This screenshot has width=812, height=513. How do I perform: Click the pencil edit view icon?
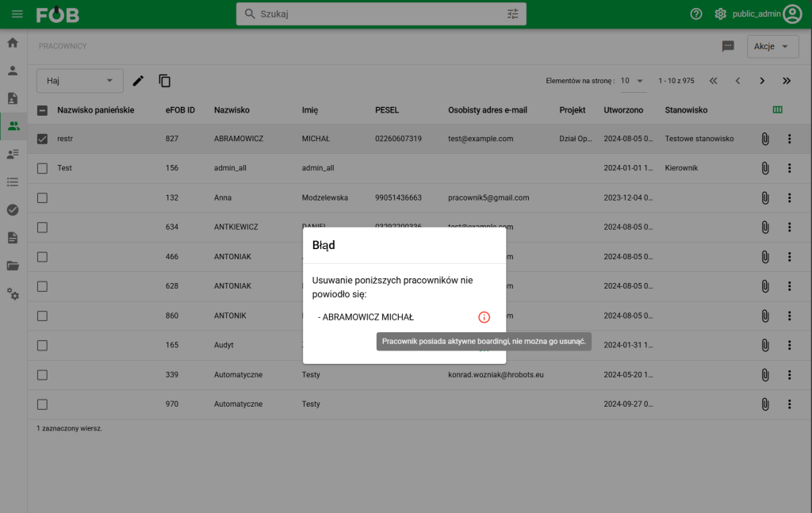click(138, 81)
